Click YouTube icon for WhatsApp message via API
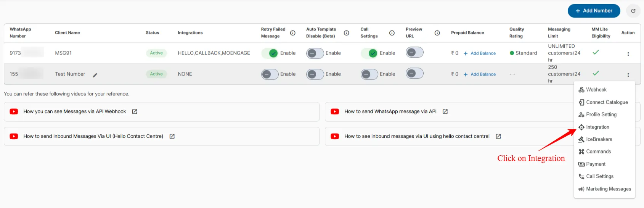644x208 pixels. (x=335, y=111)
